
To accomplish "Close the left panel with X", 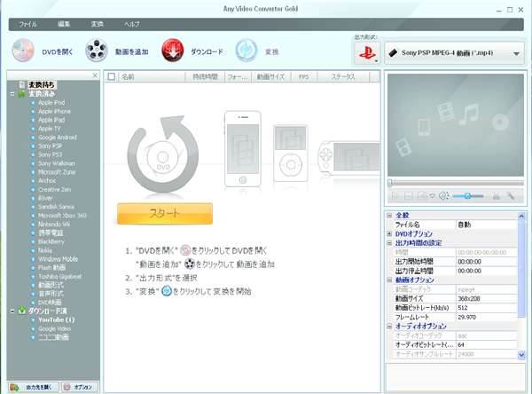I will tap(95, 75).
